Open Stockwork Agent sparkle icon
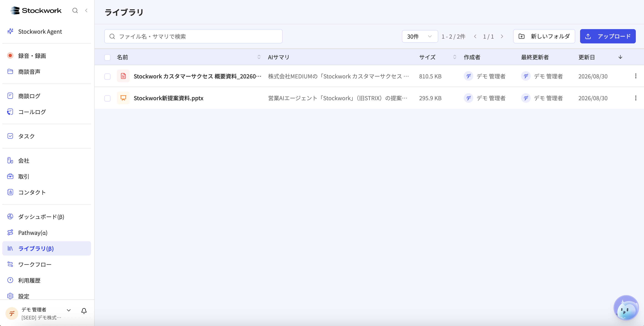This screenshot has height=326, width=644. pyautogui.click(x=10, y=31)
